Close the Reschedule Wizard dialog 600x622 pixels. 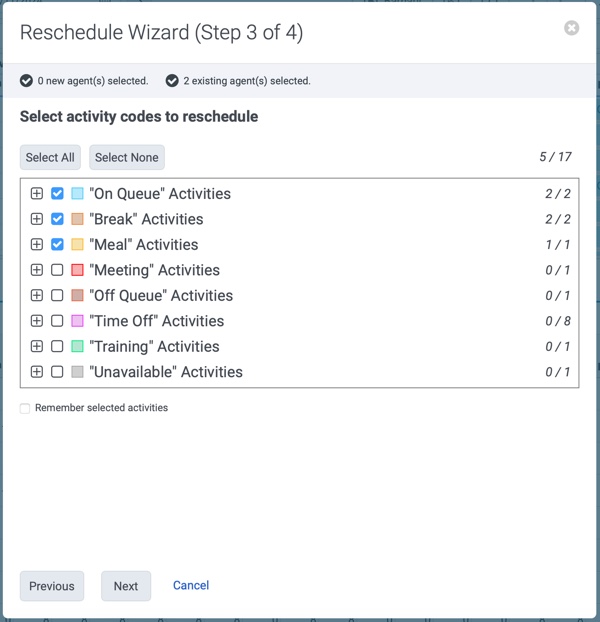[x=571, y=28]
